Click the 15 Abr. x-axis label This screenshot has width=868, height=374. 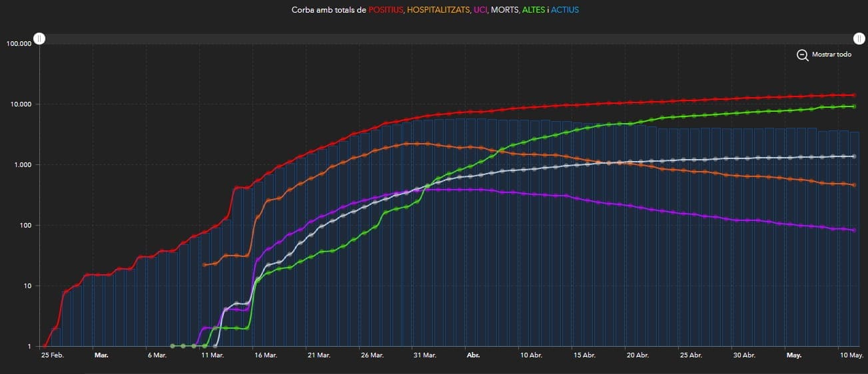(x=584, y=355)
